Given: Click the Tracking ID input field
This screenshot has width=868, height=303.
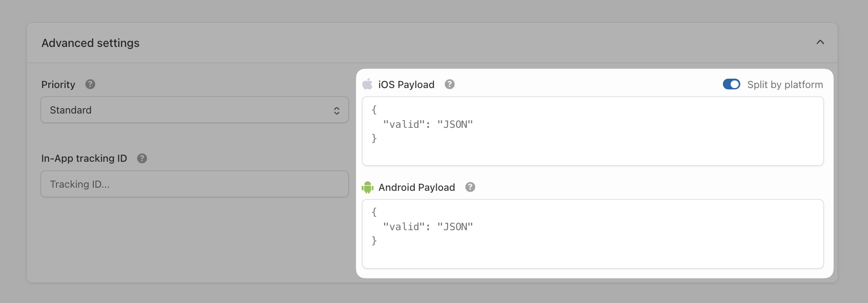Looking at the screenshot, I should [x=195, y=184].
